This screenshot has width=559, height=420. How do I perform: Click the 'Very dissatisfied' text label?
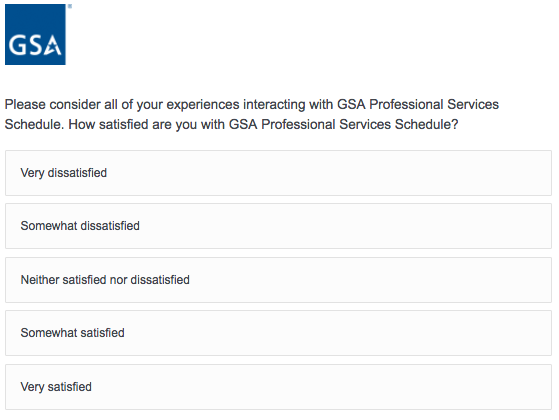(x=63, y=173)
